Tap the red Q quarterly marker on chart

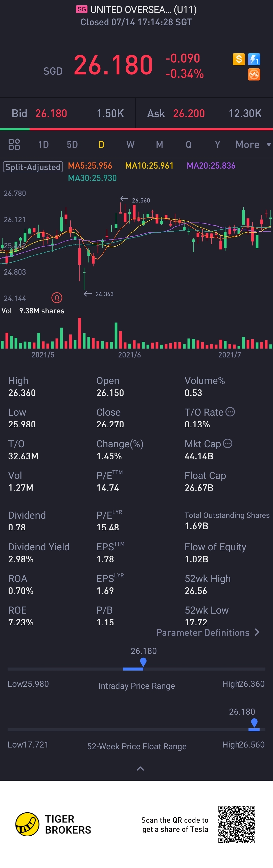[57, 298]
